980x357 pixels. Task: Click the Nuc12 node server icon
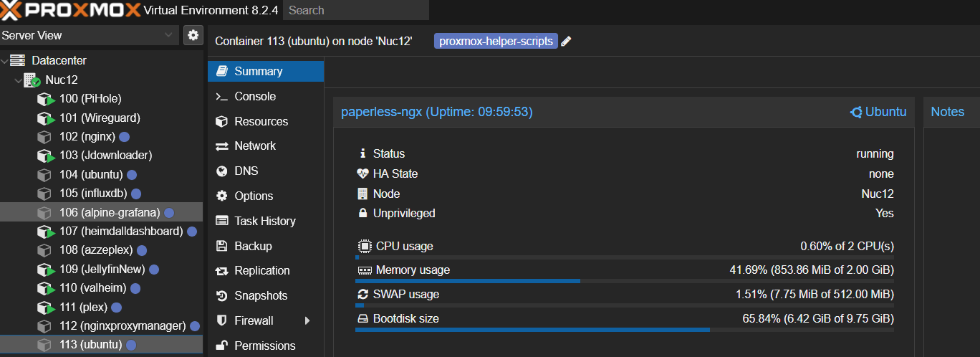pyautogui.click(x=32, y=80)
